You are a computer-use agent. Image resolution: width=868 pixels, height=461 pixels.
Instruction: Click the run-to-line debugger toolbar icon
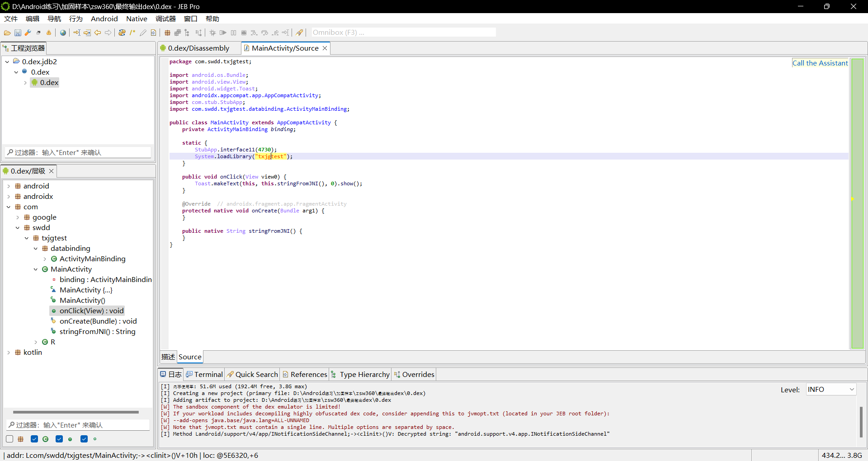(286, 33)
